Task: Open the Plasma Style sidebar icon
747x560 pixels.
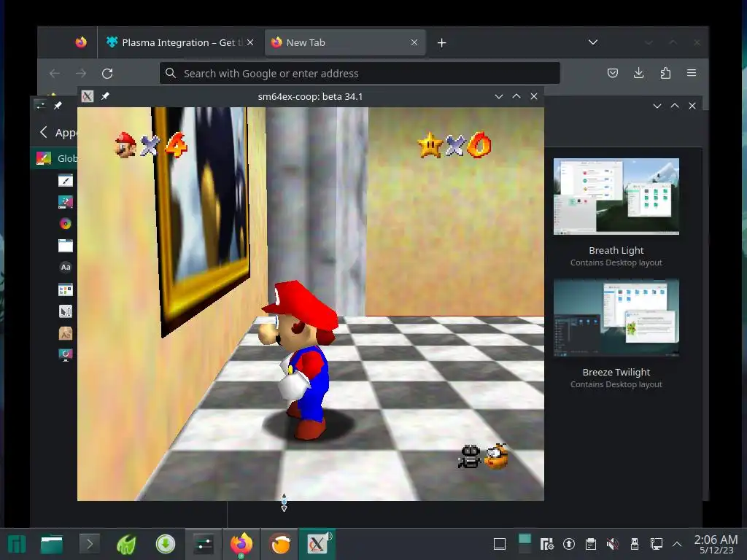Action: click(x=65, y=202)
